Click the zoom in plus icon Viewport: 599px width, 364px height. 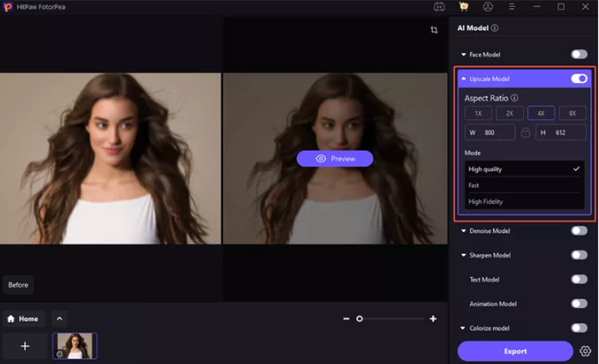tap(433, 319)
